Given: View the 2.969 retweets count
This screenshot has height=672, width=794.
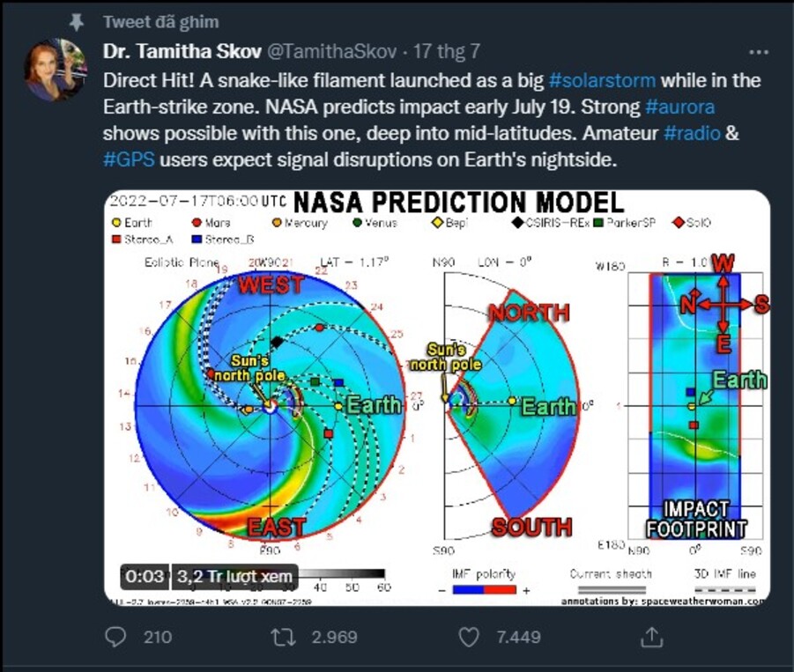Looking at the screenshot, I should coord(334,637).
